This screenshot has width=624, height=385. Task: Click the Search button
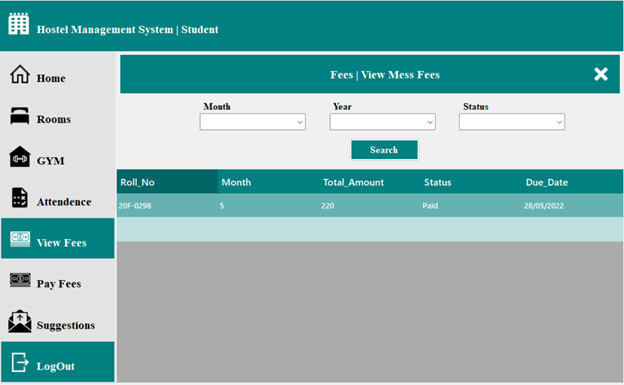point(384,150)
